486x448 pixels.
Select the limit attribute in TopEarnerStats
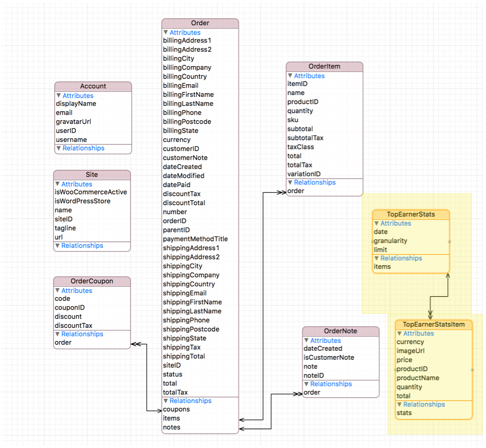coord(380,250)
